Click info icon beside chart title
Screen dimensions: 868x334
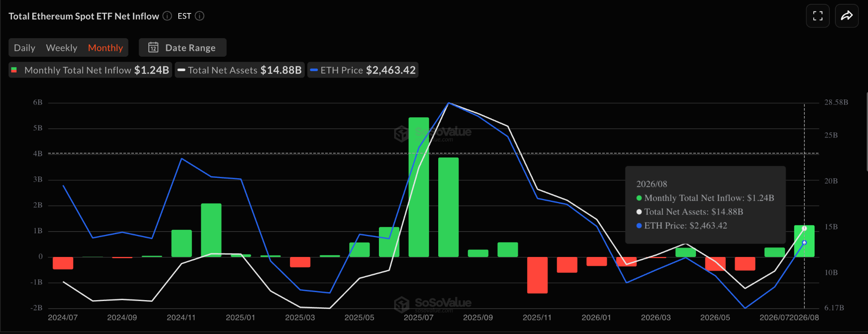[167, 16]
